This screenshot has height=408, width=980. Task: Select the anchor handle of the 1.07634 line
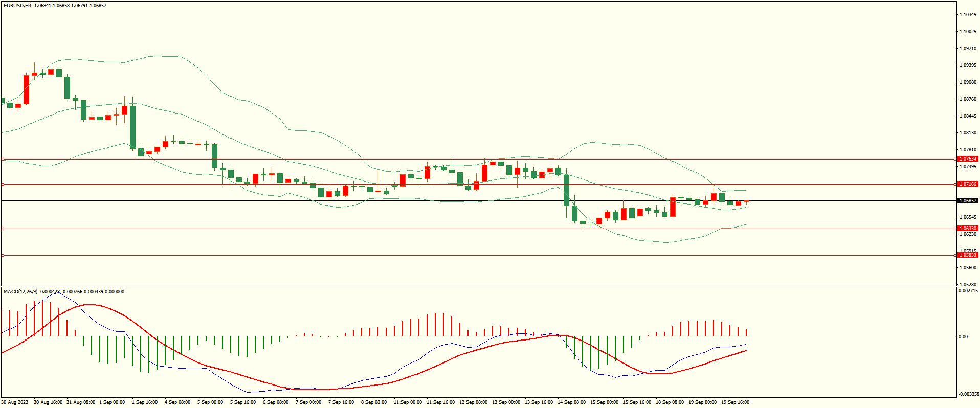coord(3,159)
